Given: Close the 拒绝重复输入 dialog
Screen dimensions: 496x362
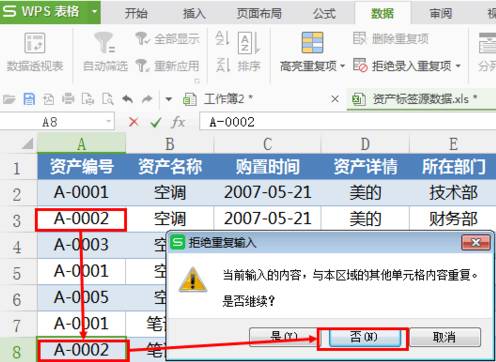Looking at the screenshot, I should [476, 242].
